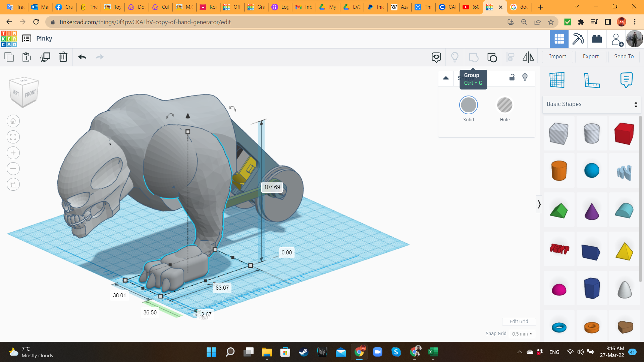The width and height of the screenshot is (644, 362).
Task: Collapse the shape inspector panel
Action: (x=446, y=78)
